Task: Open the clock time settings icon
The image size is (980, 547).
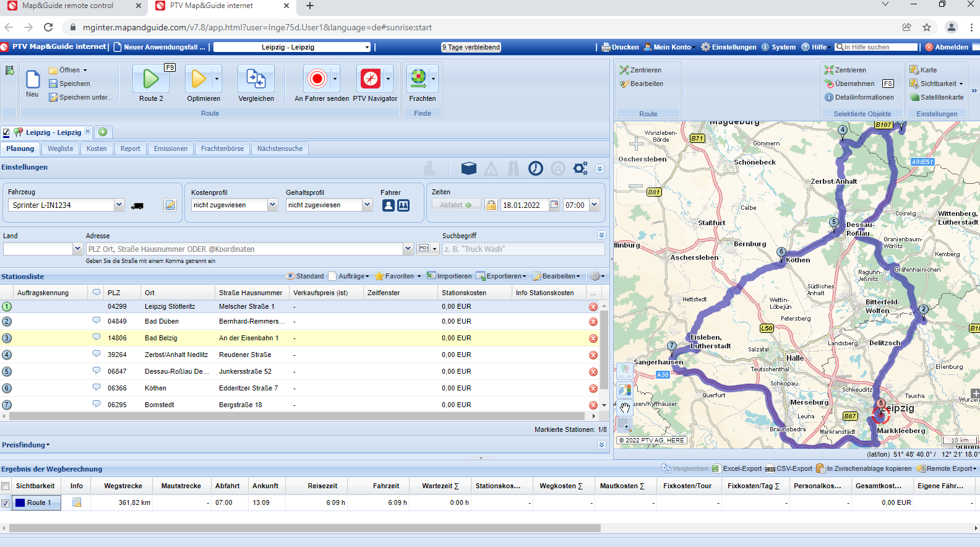Action: [536, 168]
